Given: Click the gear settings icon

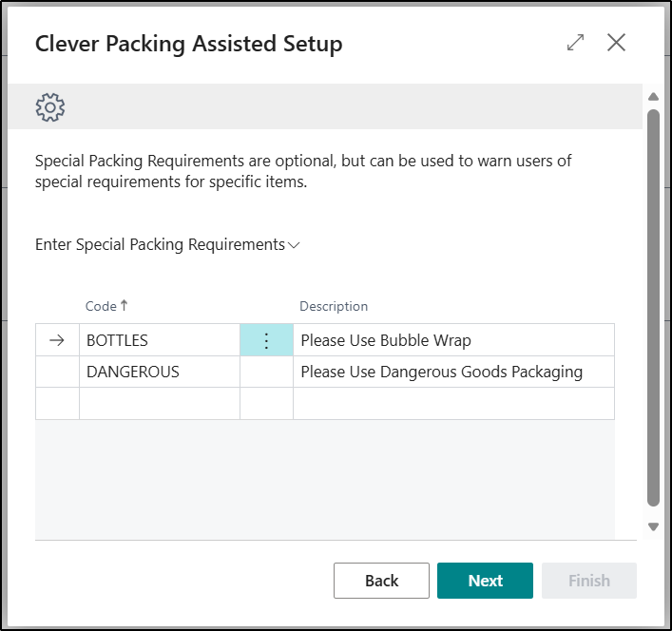Looking at the screenshot, I should [x=50, y=106].
